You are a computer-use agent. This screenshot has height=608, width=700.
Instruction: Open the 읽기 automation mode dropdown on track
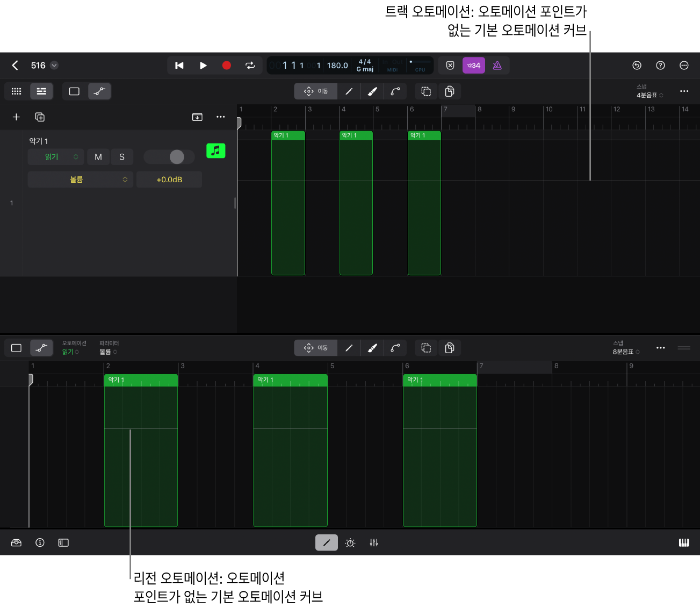click(56, 157)
